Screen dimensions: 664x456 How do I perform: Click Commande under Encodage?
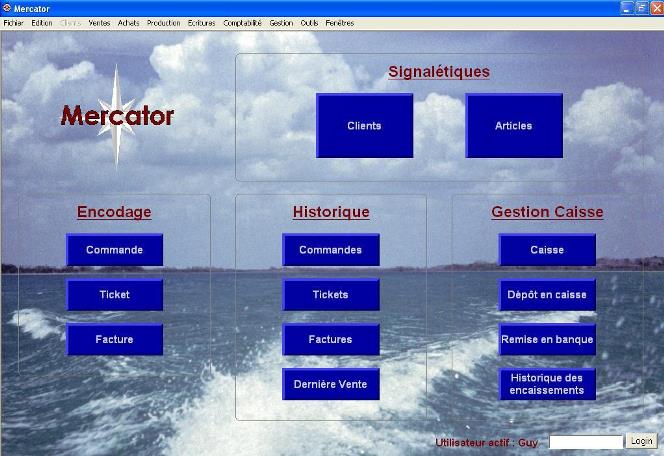coord(114,250)
